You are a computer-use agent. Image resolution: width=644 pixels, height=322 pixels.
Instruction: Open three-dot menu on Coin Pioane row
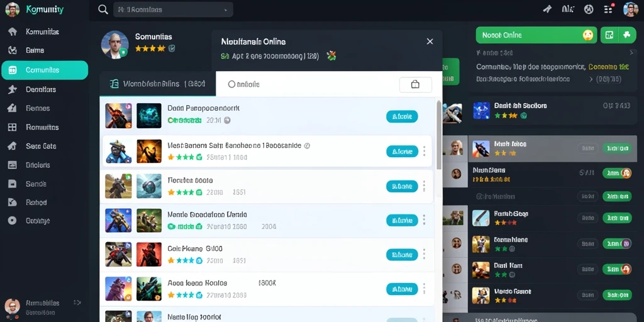point(425,254)
